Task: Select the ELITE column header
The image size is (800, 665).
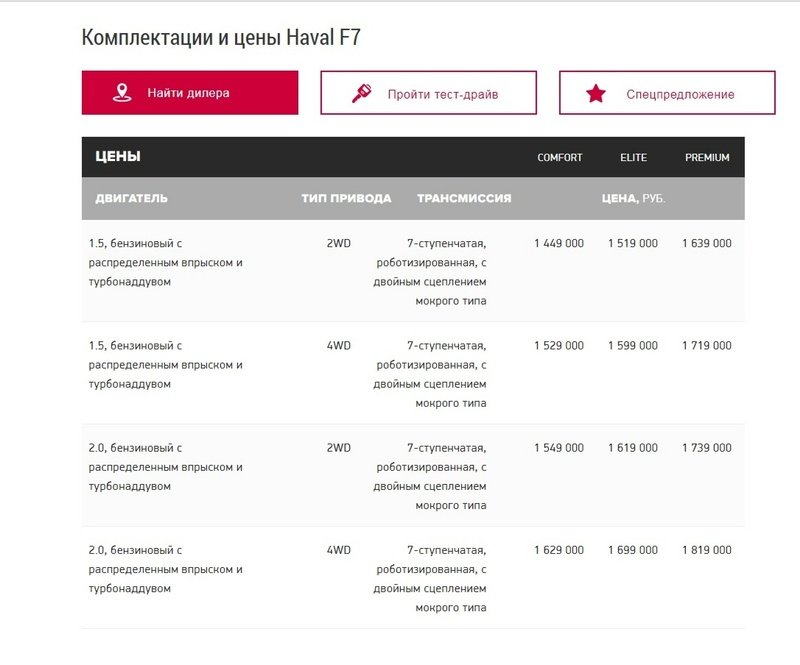Action: click(634, 158)
